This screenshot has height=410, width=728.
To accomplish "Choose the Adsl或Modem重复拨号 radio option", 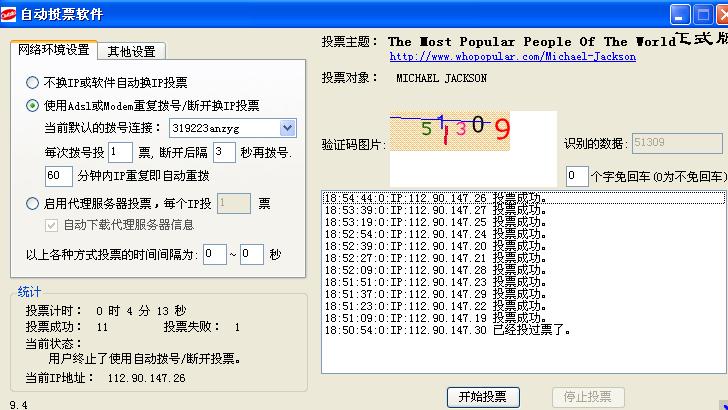I will coord(33,106).
